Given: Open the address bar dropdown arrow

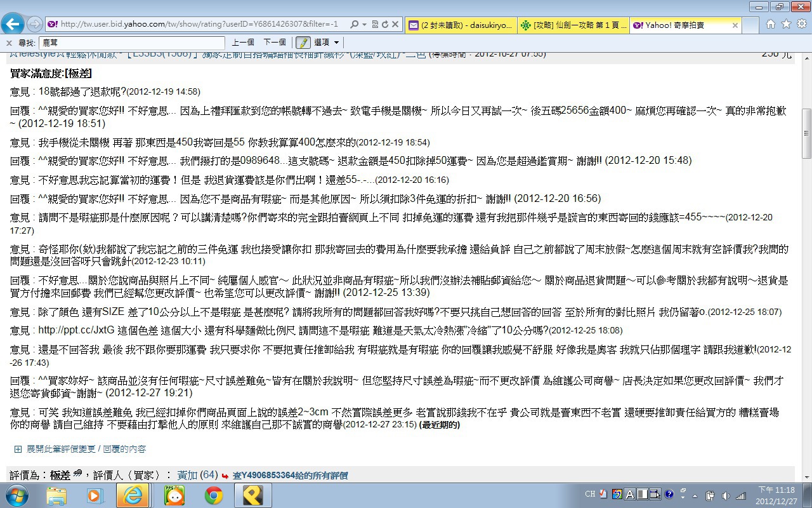Looking at the screenshot, I should click(x=364, y=25).
